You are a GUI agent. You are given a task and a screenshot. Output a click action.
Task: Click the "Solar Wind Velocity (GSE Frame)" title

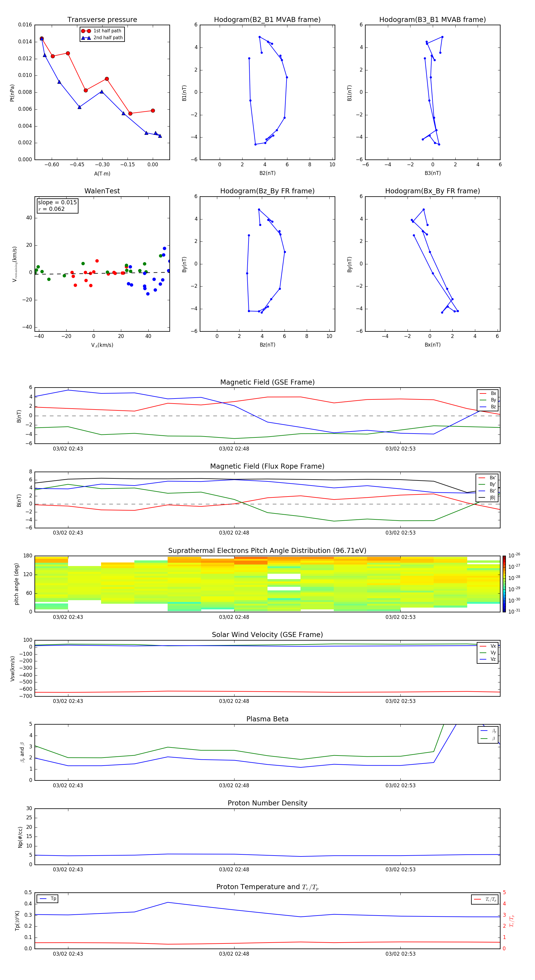click(x=267, y=635)
